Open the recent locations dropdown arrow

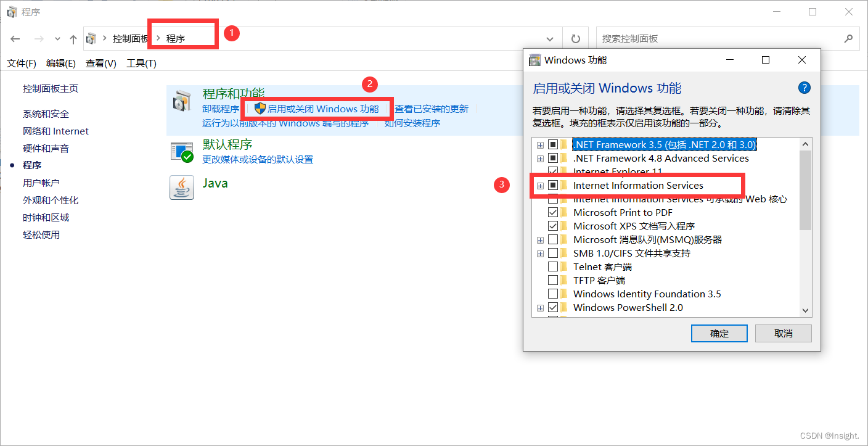pyautogui.click(x=57, y=39)
